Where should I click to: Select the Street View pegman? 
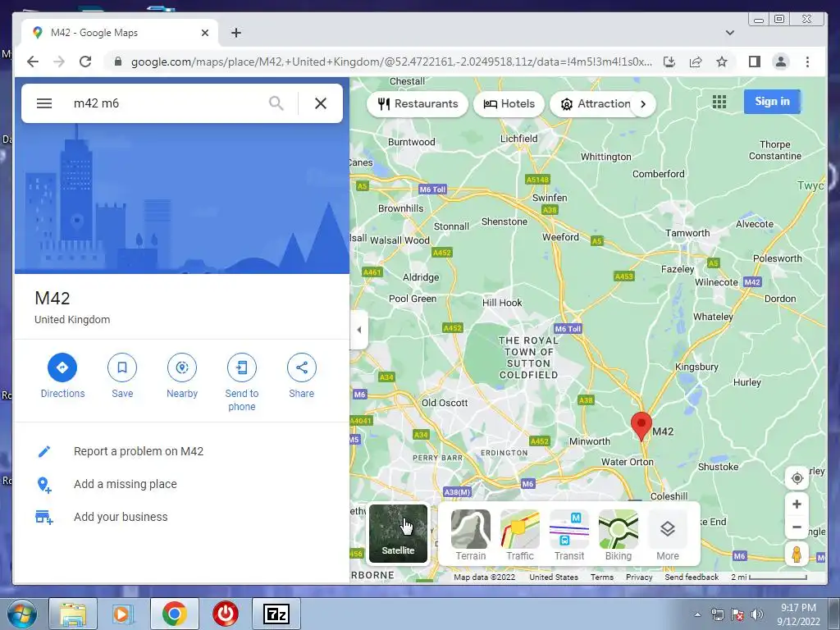tap(797, 554)
